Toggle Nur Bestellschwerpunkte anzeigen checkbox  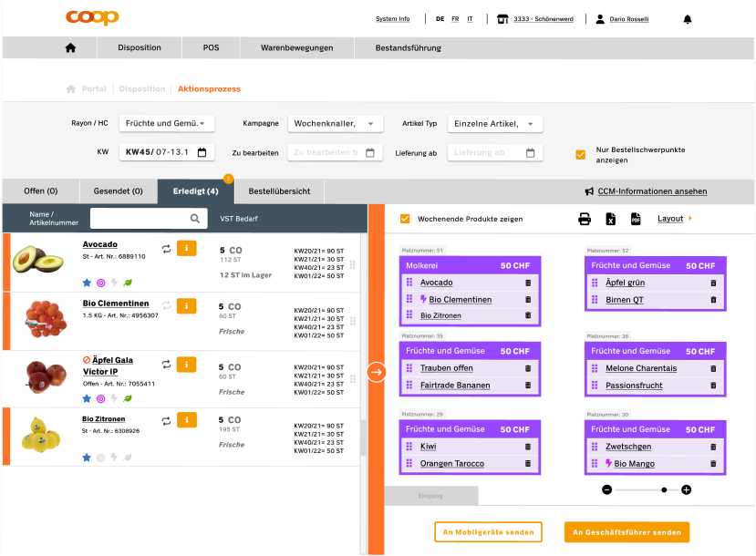pos(581,155)
